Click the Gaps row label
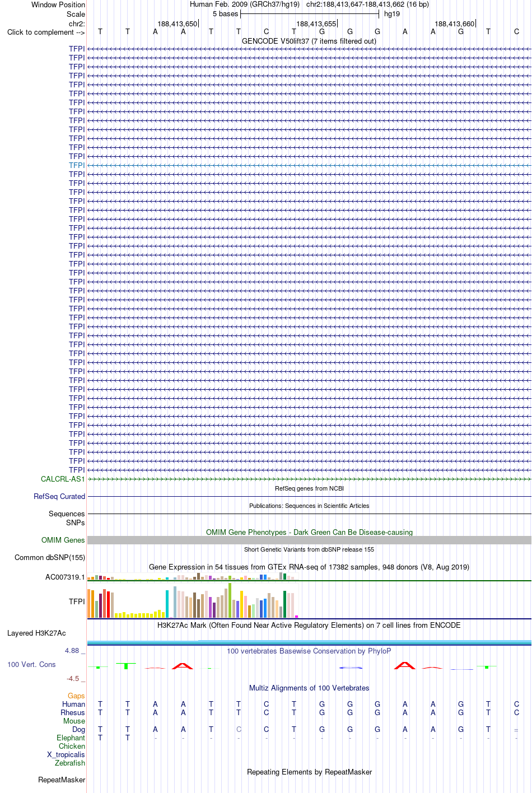Screen dimensions: 532x793 tap(77, 696)
